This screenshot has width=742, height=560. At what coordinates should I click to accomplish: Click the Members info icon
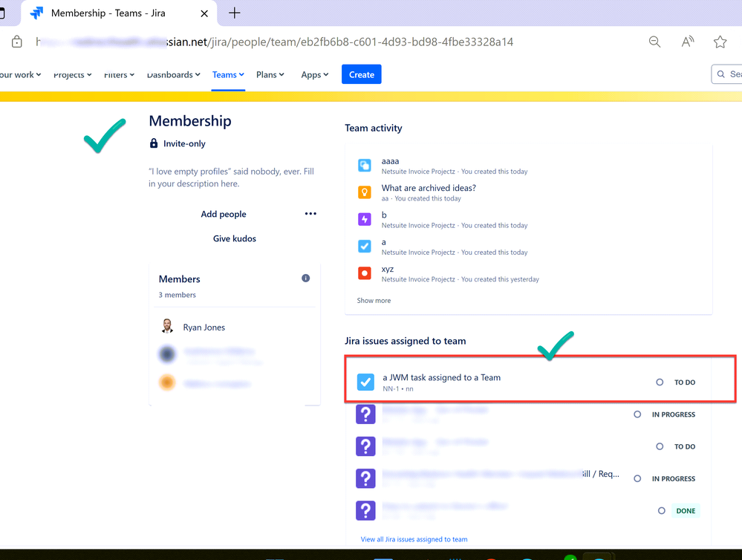(x=306, y=279)
